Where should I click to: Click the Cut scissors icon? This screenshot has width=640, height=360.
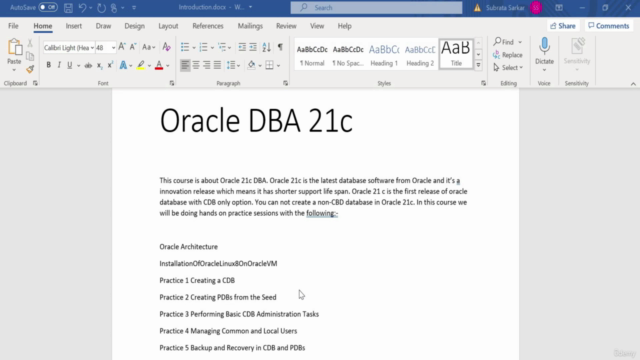pyautogui.click(x=30, y=43)
